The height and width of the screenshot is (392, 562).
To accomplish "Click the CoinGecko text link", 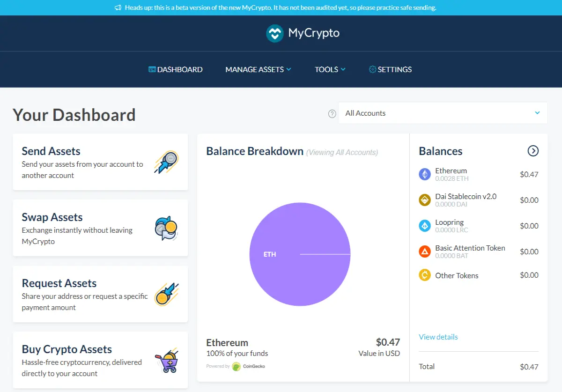I will (254, 366).
